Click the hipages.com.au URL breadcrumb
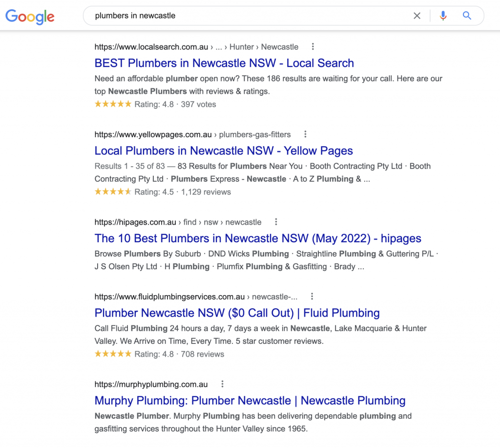 click(178, 222)
